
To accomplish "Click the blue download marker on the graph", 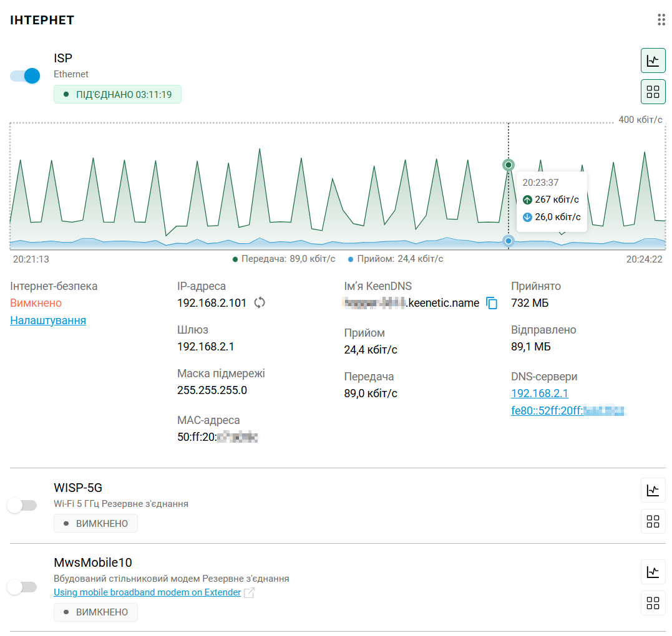I will coord(509,241).
